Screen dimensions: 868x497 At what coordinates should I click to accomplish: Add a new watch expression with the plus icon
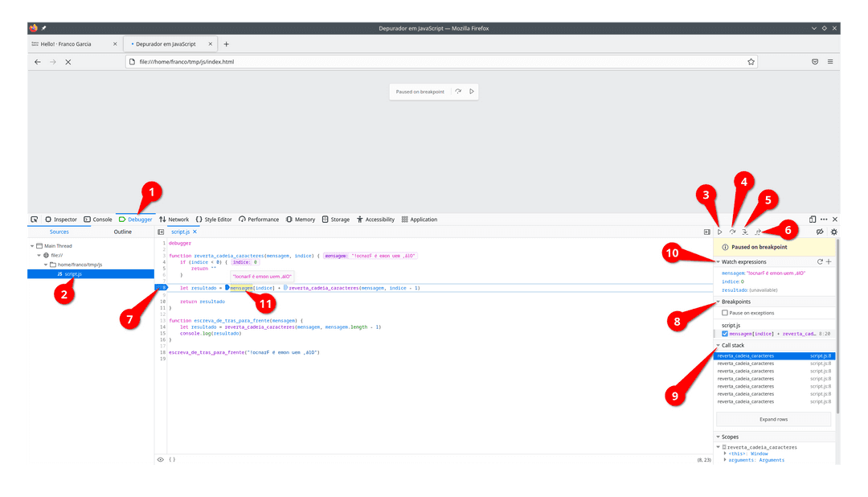coord(829,261)
